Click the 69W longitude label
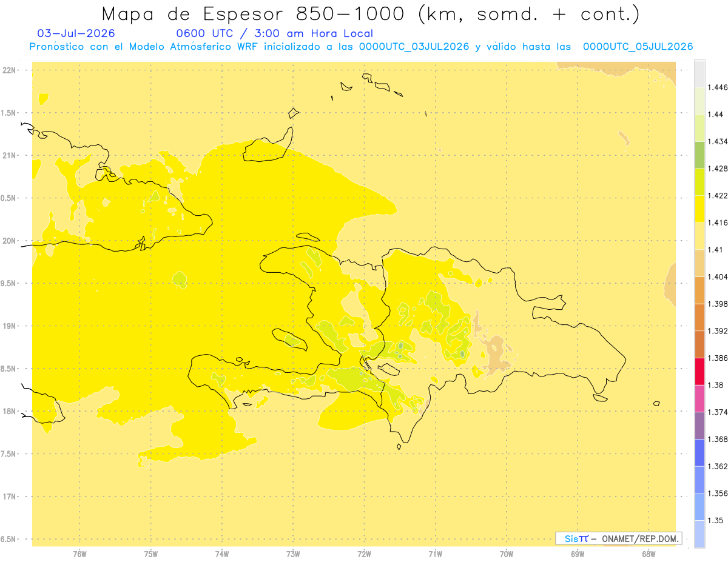 pyautogui.click(x=578, y=554)
